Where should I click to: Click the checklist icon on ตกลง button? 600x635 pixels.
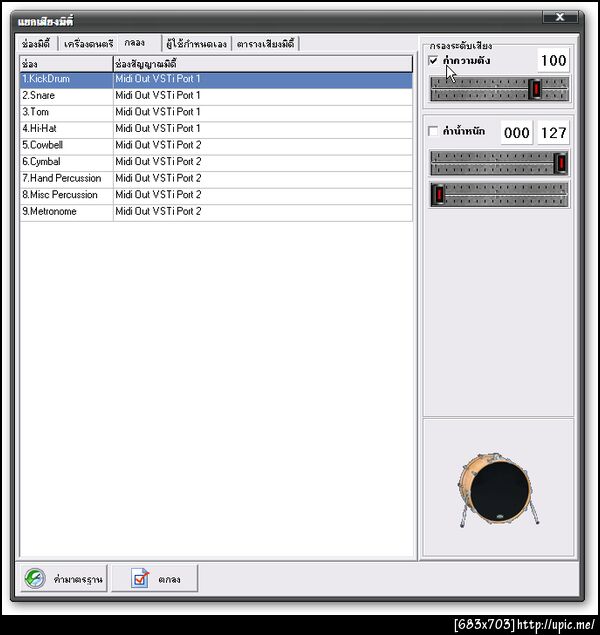(140, 578)
